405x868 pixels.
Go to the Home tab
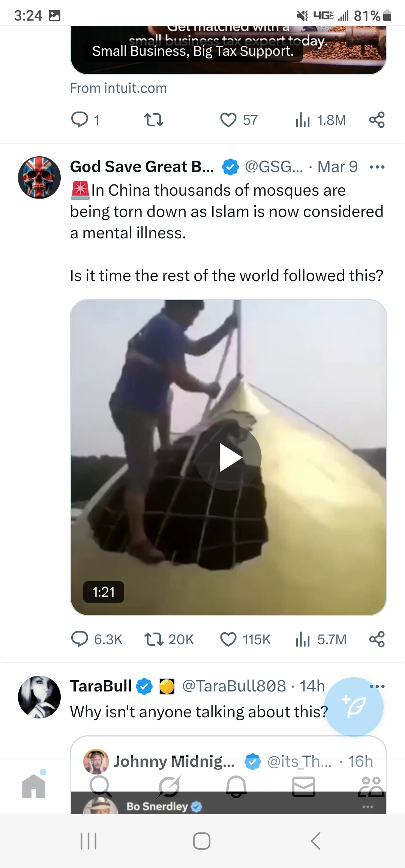pyautogui.click(x=34, y=786)
